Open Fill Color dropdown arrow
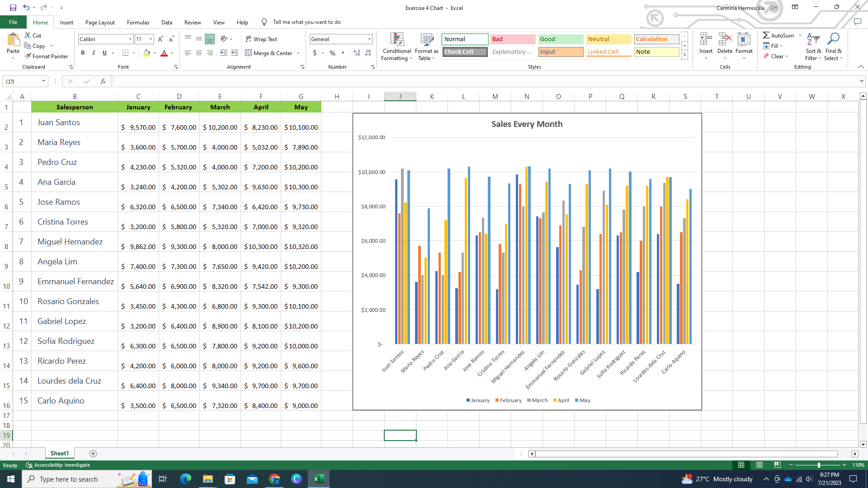868x488 pixels. tap(155, 53)
